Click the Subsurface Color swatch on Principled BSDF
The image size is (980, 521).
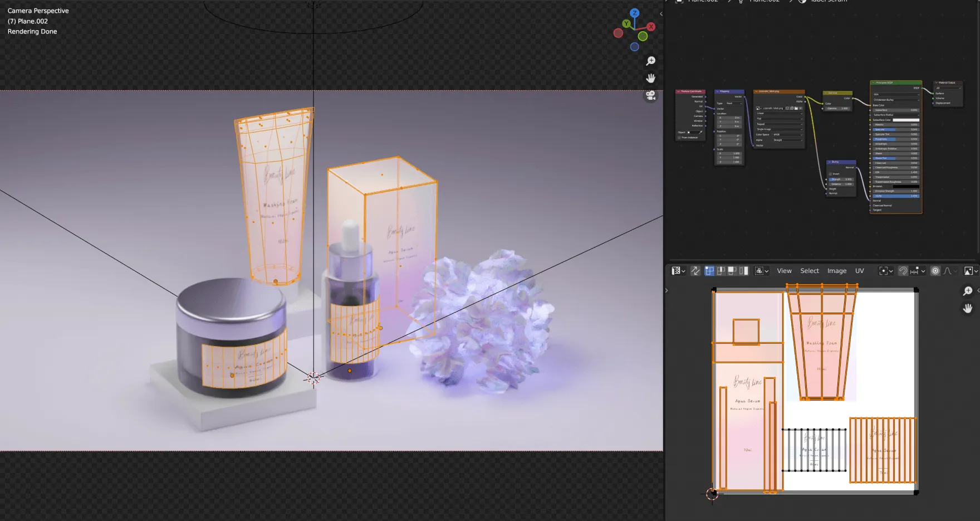tap(906, 120)
